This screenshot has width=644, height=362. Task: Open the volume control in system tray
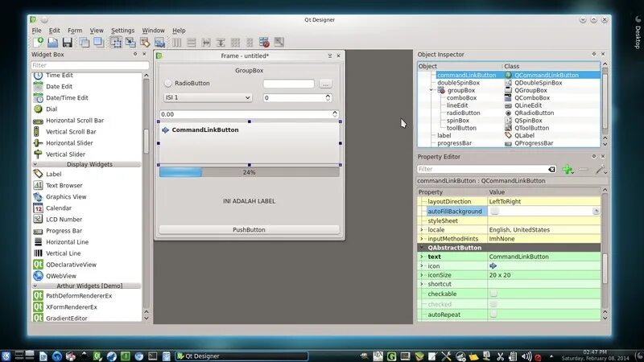tap(526, 356)
